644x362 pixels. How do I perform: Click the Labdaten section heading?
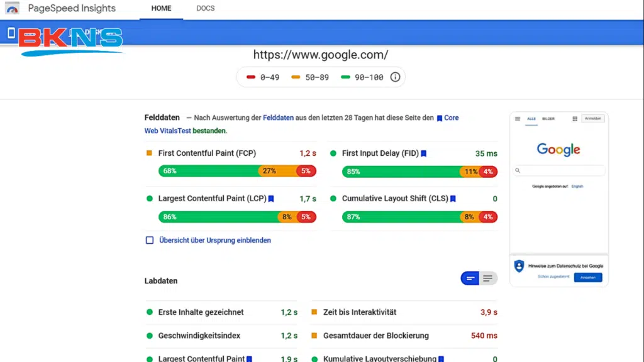161,281
